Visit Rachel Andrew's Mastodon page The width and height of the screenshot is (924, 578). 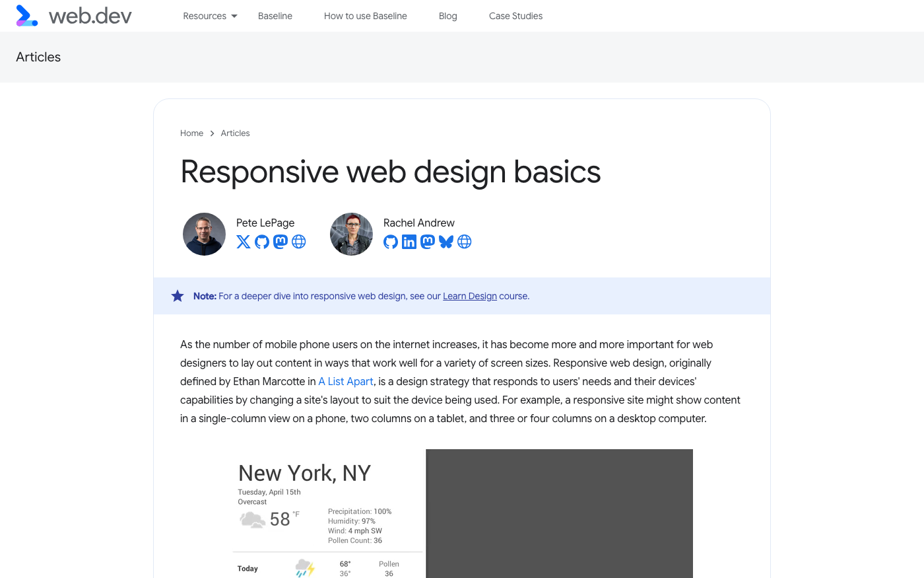tap(428, 242)
